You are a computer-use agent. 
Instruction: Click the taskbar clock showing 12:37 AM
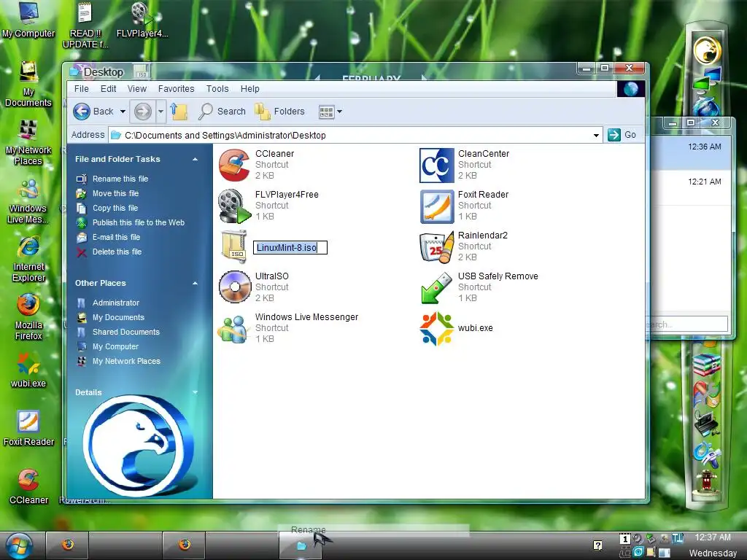click(x=712, y=537)
